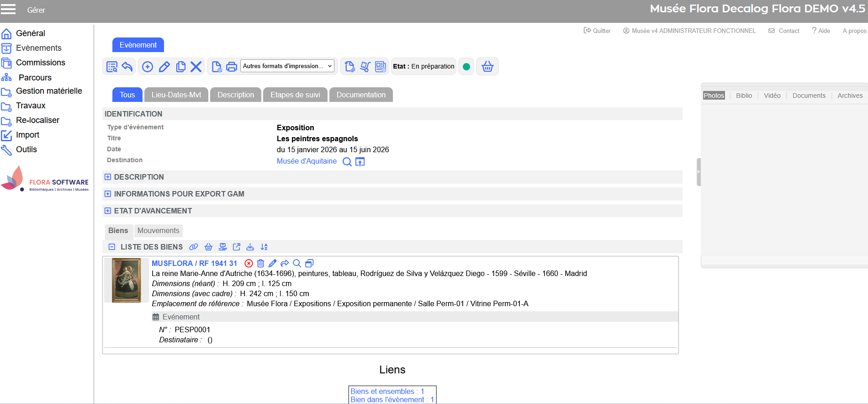The width and height of the screenshot is (868, 404).
Task: Open the Autres formats d'impression dropdown
Action: click(x=287, y=66)
